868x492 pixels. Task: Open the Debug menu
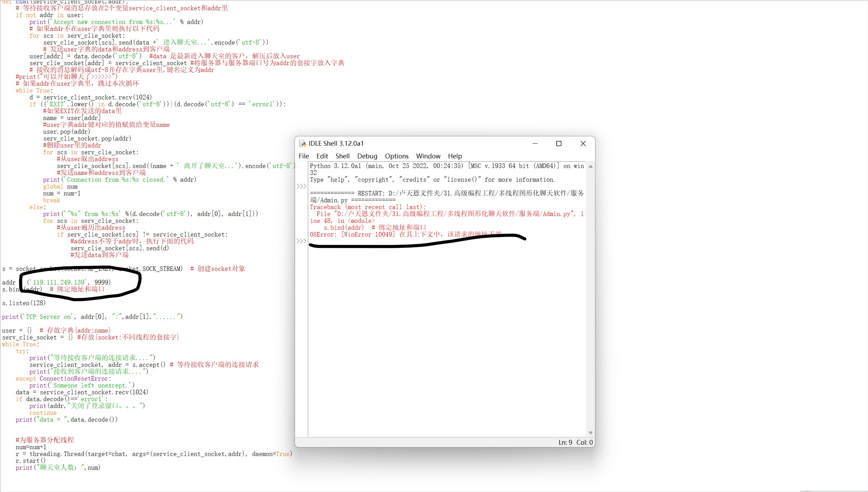pyautogui.click(x=367, y=156)
